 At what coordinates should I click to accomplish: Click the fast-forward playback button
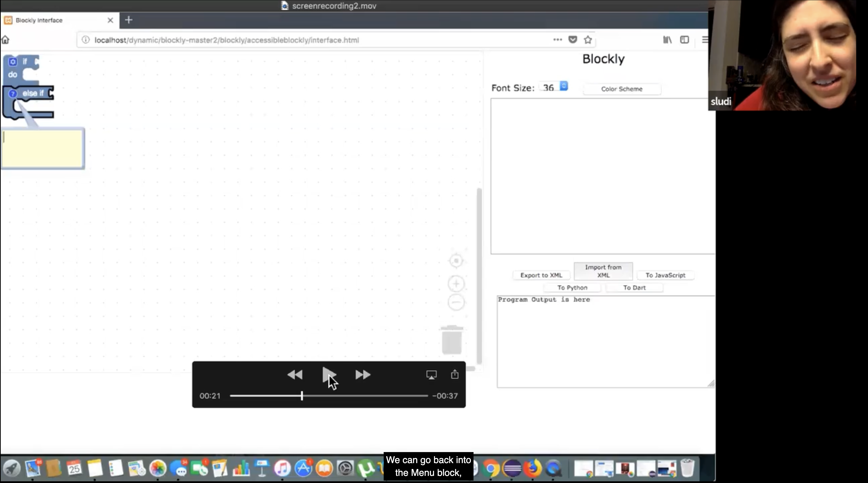[x=363, y=375]
